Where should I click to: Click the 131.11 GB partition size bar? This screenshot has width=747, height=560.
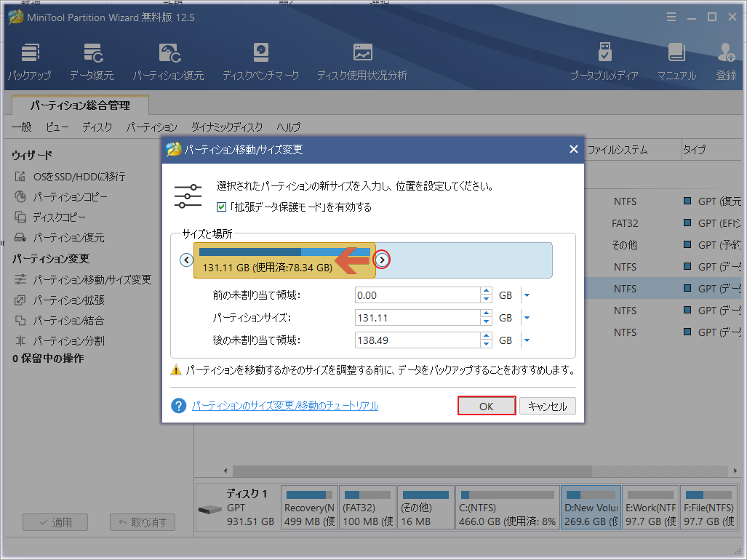(x=284, y=260)
